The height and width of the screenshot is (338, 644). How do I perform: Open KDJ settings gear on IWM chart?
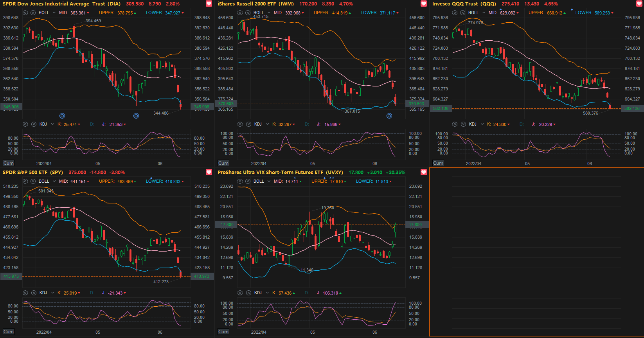pyautogui.click(x=240, y=124)
